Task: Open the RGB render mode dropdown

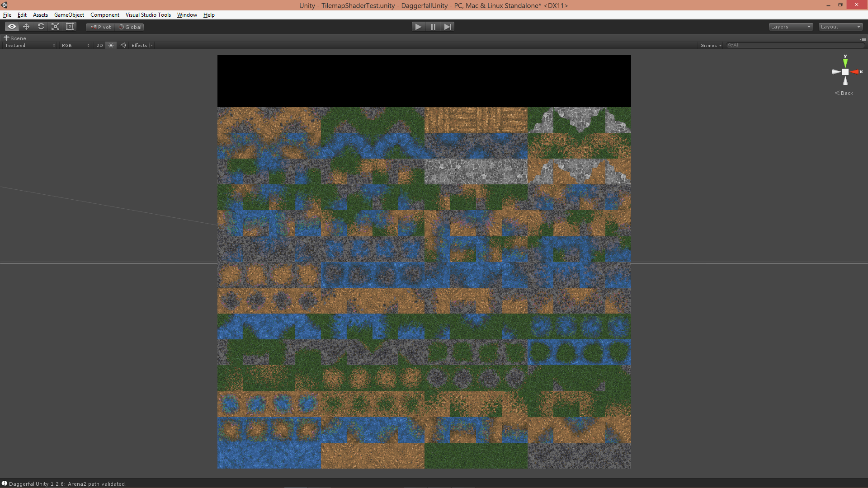Action: point(75,45)
